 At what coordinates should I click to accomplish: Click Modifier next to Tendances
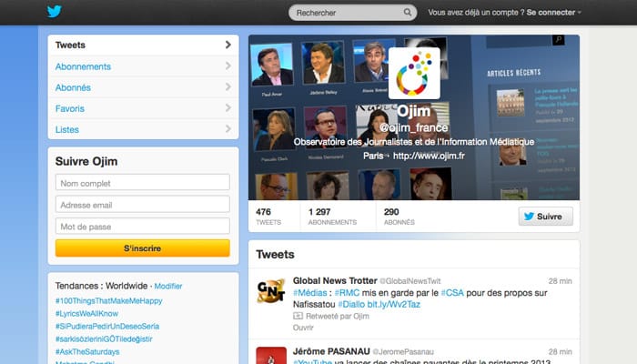tap(168, 286)
